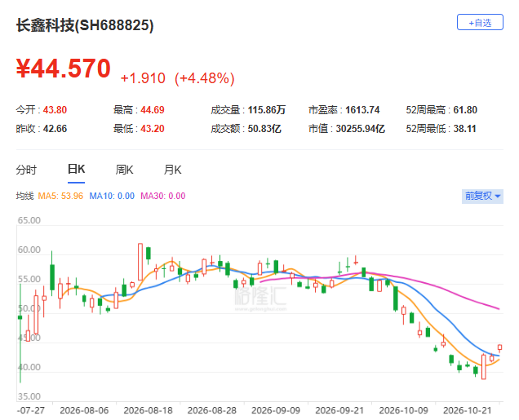Image resolution: width=519 pixels, height=420 pixels.
Task: Click the 2026-10-21 date axis label
Action: point(468,410)
